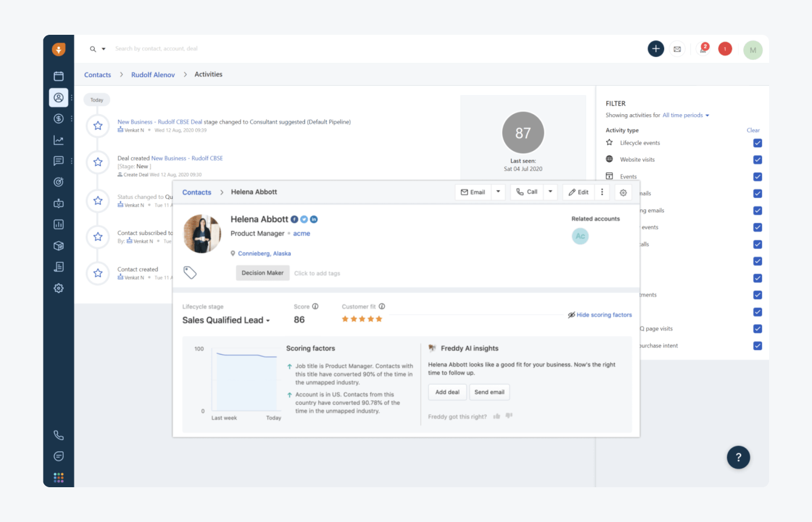The image size is (812, 522).
Task: Uncheck the Lifecycle events filter
Action: [757, 143]
